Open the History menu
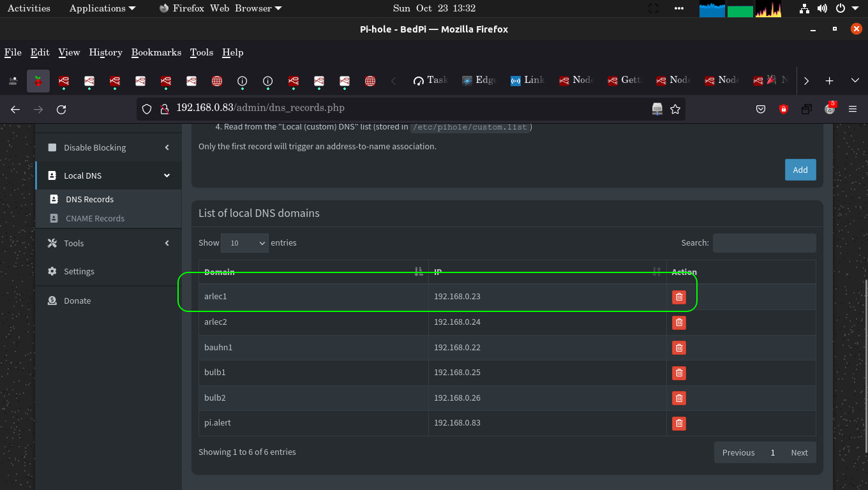 (105, 52)
